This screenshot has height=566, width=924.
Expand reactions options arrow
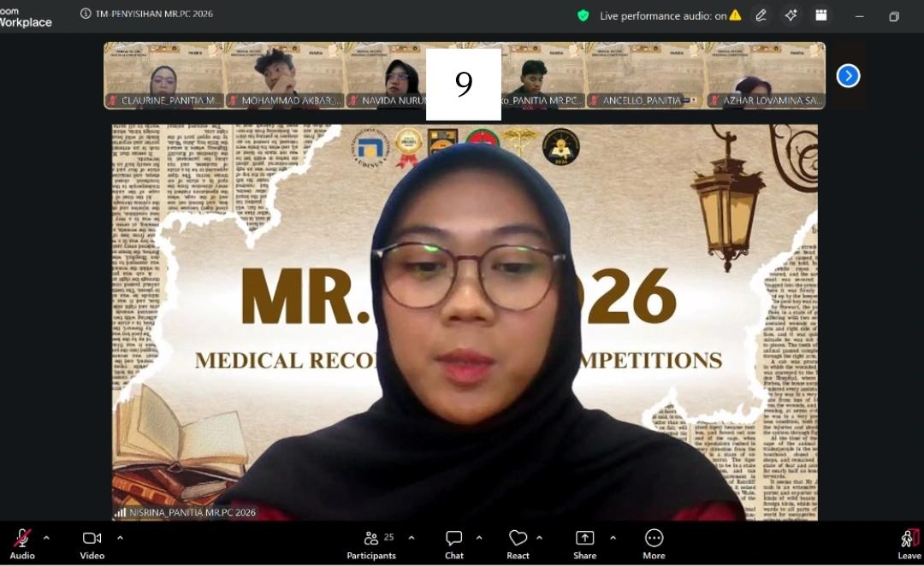pos(539,538)
